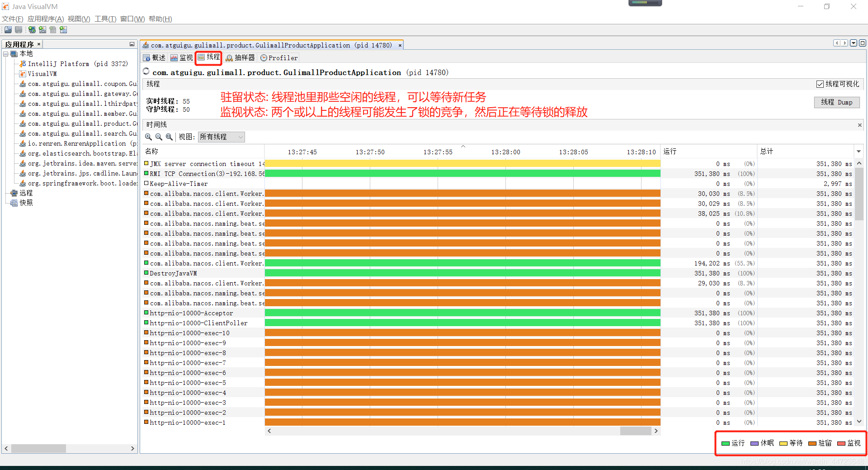Close the 应用程序 tab with its x
This screenshot has height=470, width=868.
pyautogui.click(x=39, y=44)
